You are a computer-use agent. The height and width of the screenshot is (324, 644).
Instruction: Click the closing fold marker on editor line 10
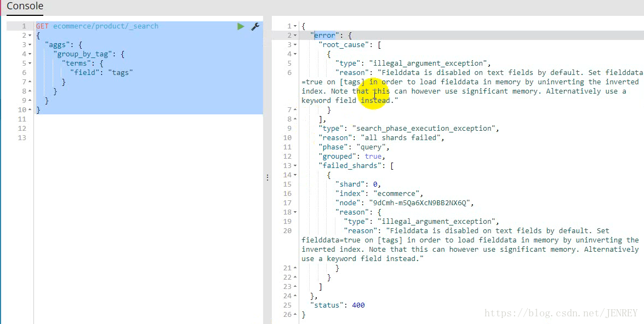pos(30,110)
